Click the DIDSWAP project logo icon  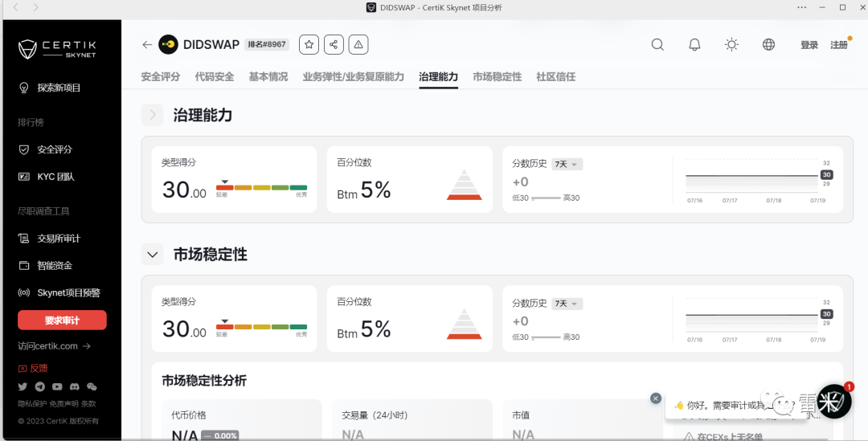pos(168,44)
